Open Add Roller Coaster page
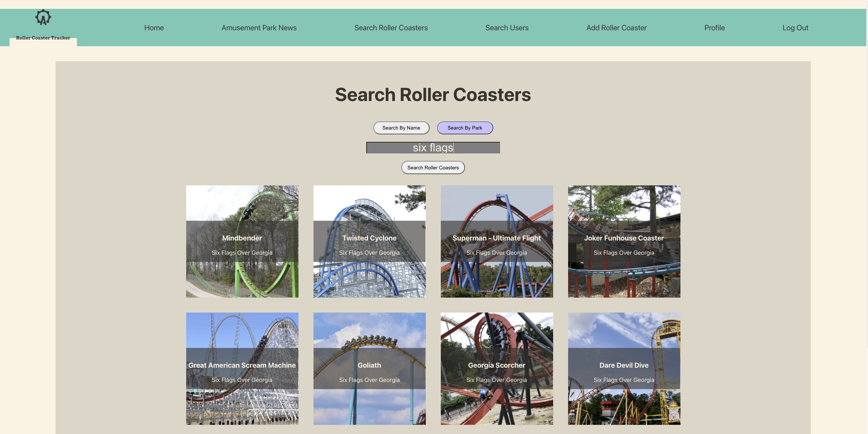 (x=616, y=28)
